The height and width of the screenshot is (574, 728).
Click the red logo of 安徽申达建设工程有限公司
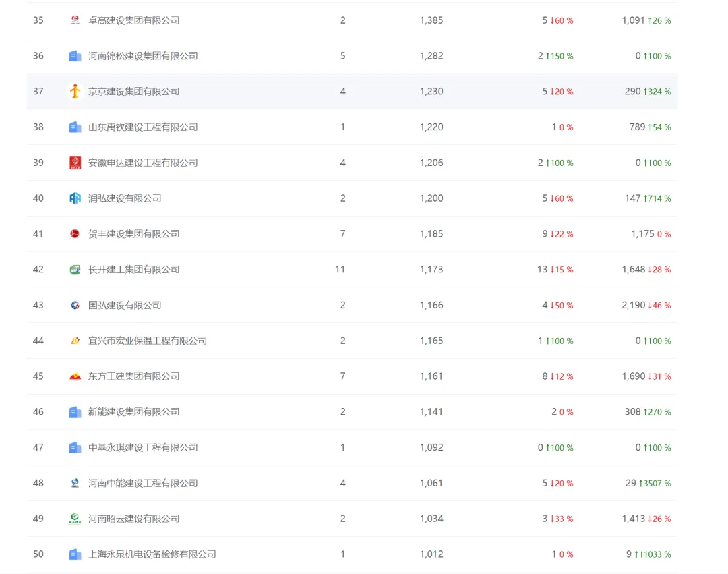tap(75, 163)
